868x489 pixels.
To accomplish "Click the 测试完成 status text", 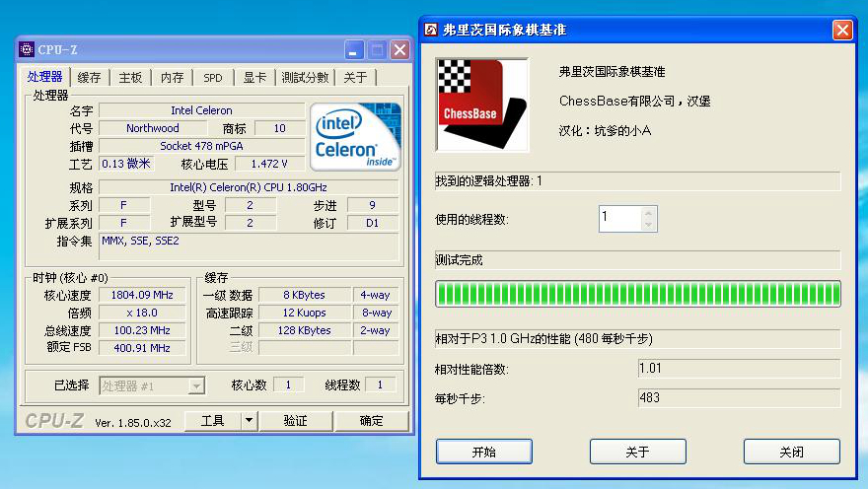I will point(459,260).
